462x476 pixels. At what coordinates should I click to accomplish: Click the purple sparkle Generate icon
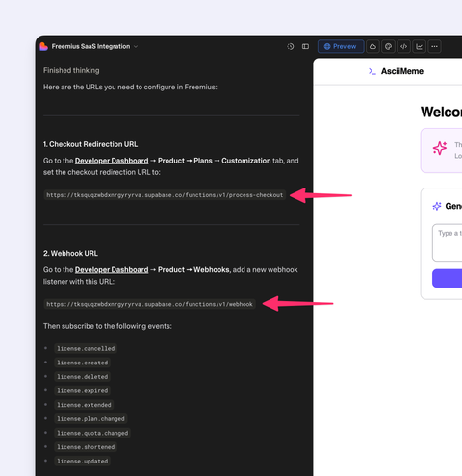pyautogui.click(x=437, y=206)
